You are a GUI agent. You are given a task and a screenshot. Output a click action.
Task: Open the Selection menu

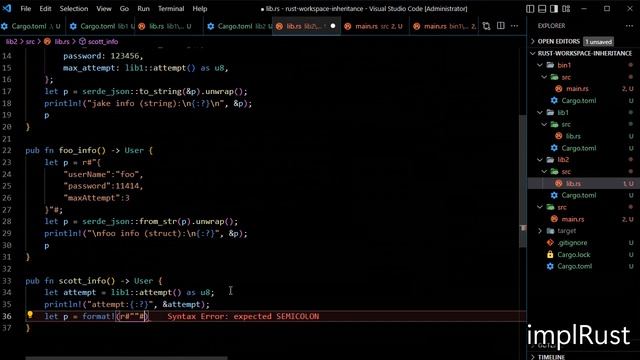tap(74, 9)
